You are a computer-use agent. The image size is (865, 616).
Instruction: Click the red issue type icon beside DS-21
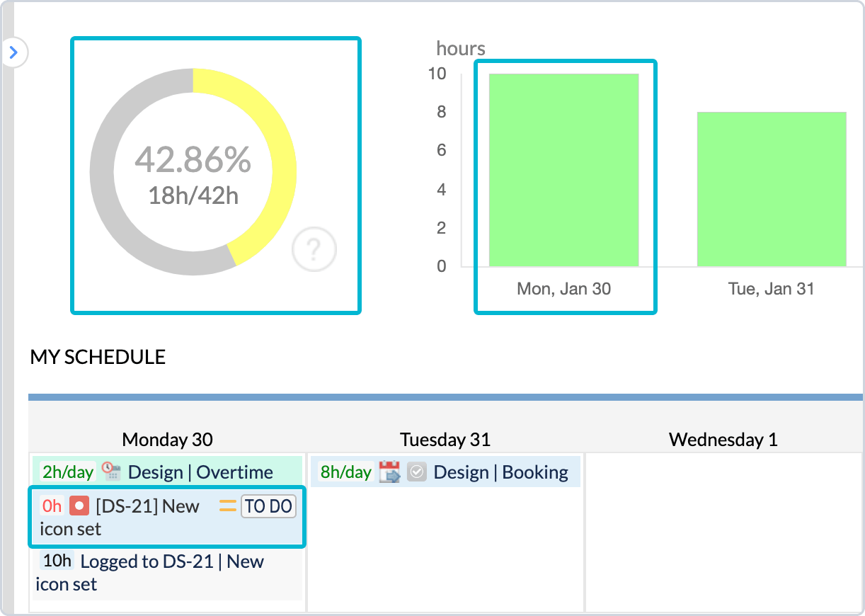[79, 506]
